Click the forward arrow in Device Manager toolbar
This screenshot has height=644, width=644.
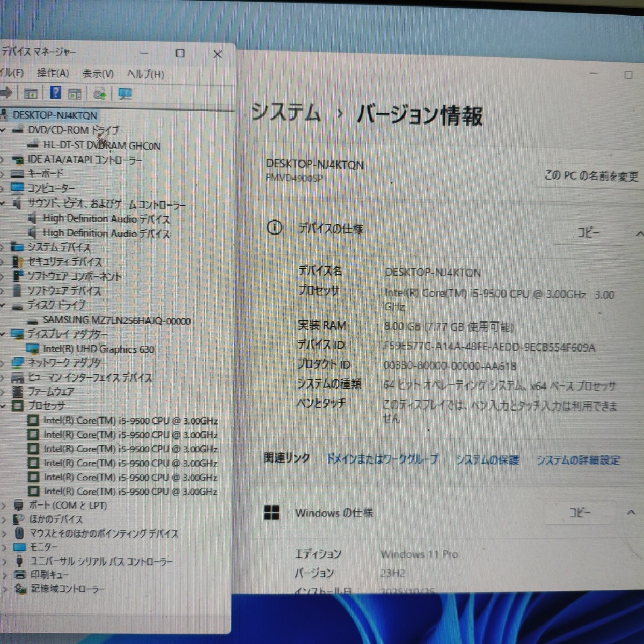[6, 93]
